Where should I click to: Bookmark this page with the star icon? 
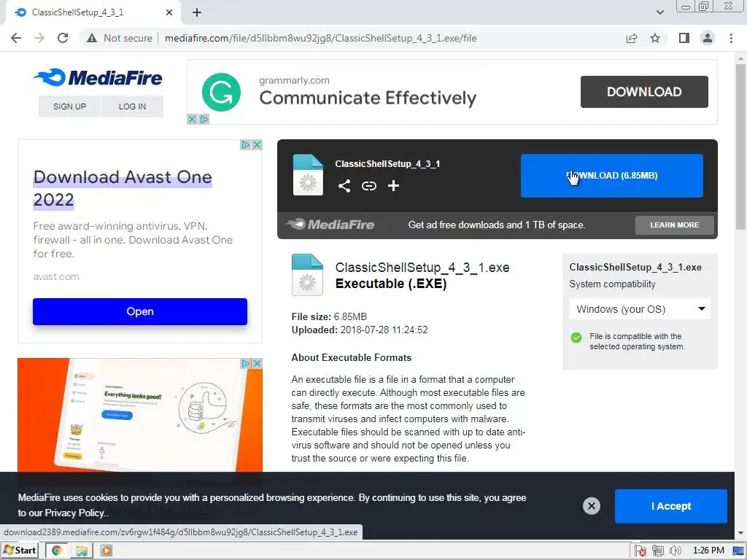(x=655, y=38)
